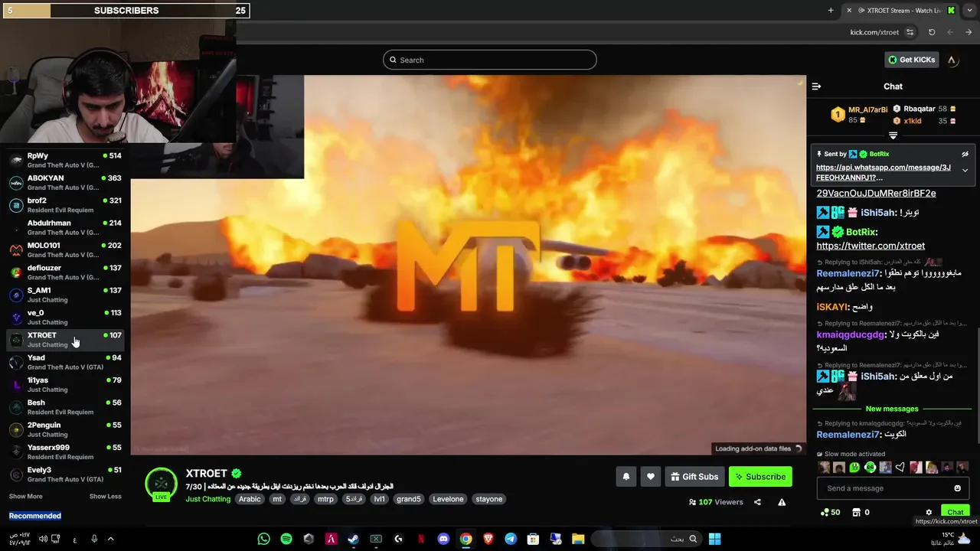Select the mtrp tag
The width and height of the screenshot is (980, 551).
325,499
